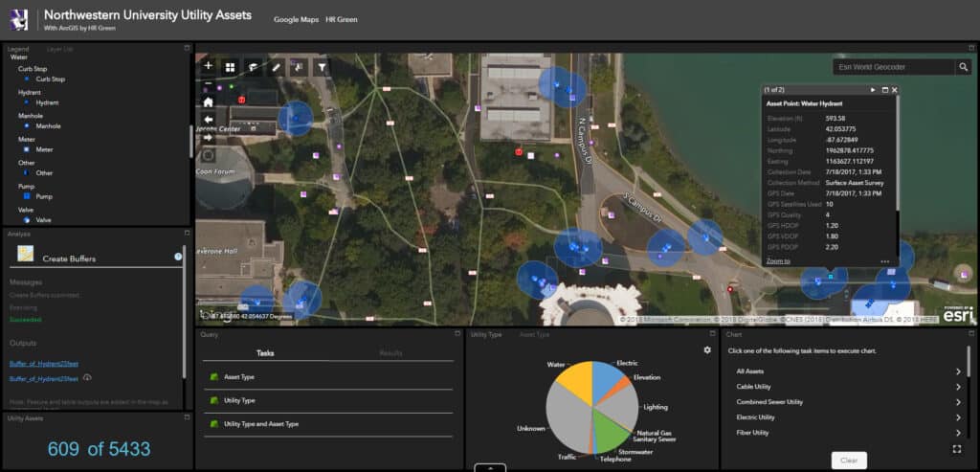Select the draw pencil tool
980x472 pixels.
[277, 67]
